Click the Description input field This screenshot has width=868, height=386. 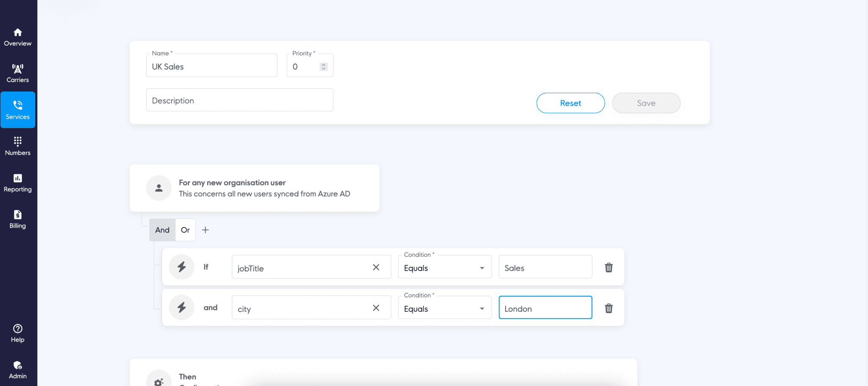[239, 100]
